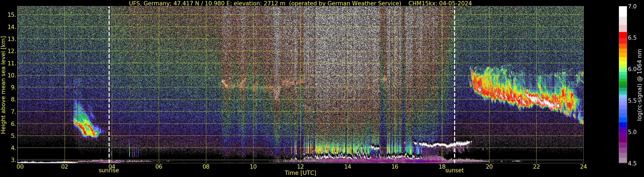Screen dimensions: 644x177
Task: Click the '12.' height tick label
Action: pos(12,51)
